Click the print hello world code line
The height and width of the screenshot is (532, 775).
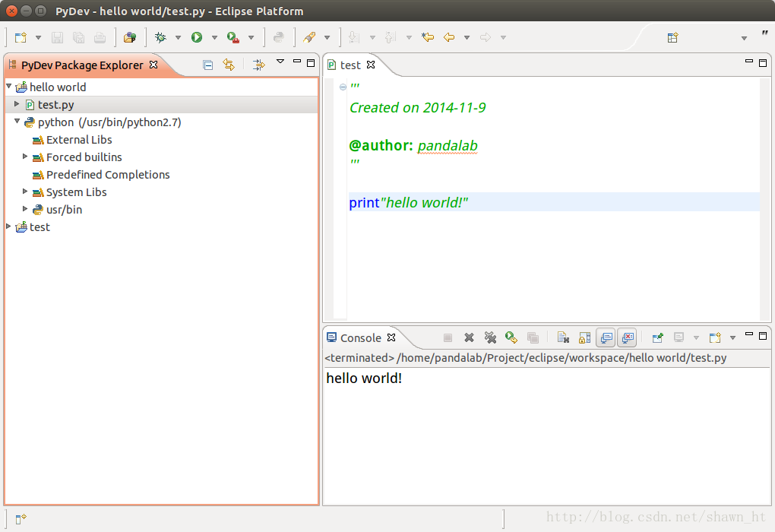click(x=408, y=203)
